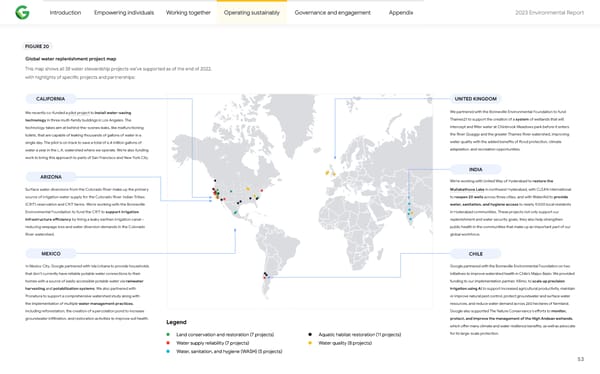Select the ARIZONA callout label
This screenshot has height=374, width=600.
tap(51, 177)
